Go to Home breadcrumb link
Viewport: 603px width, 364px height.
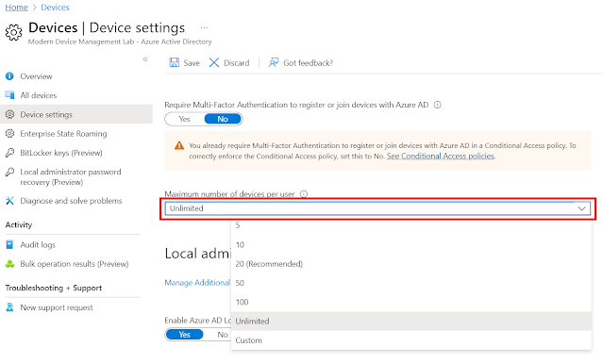click(17, 8)
